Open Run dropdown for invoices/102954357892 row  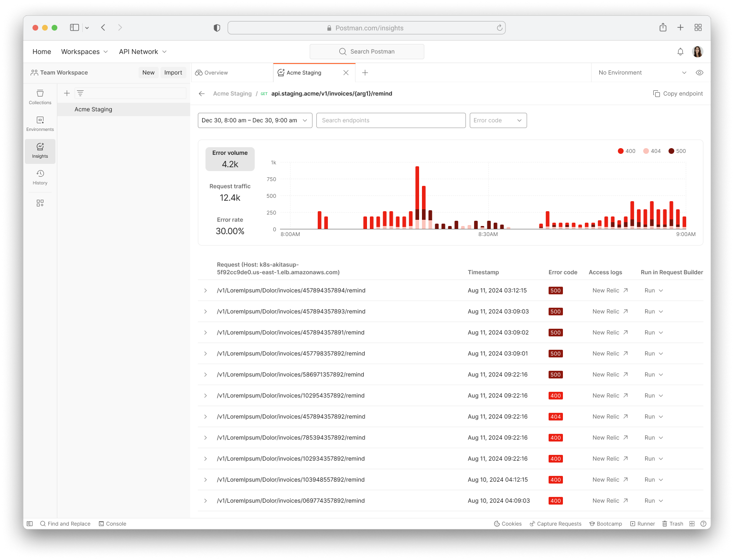point(654,396)
